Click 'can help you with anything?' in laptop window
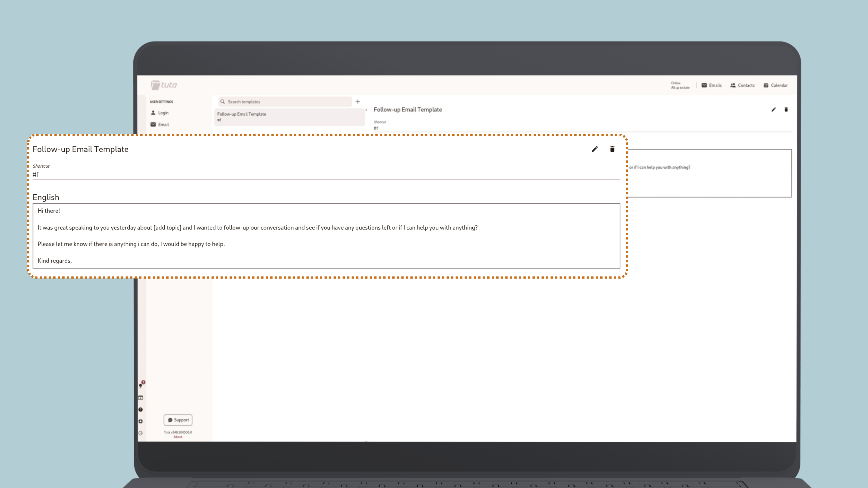 pyautogui.click(x=665, y=167)
